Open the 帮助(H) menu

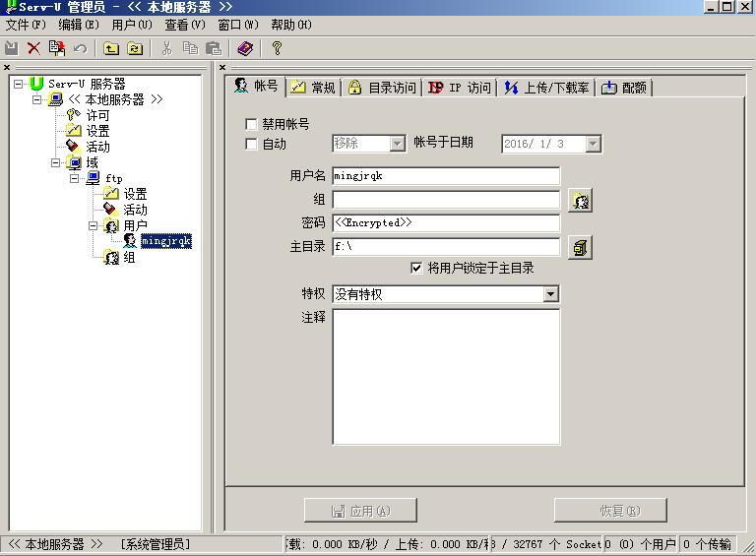click(x=291, y=25)
